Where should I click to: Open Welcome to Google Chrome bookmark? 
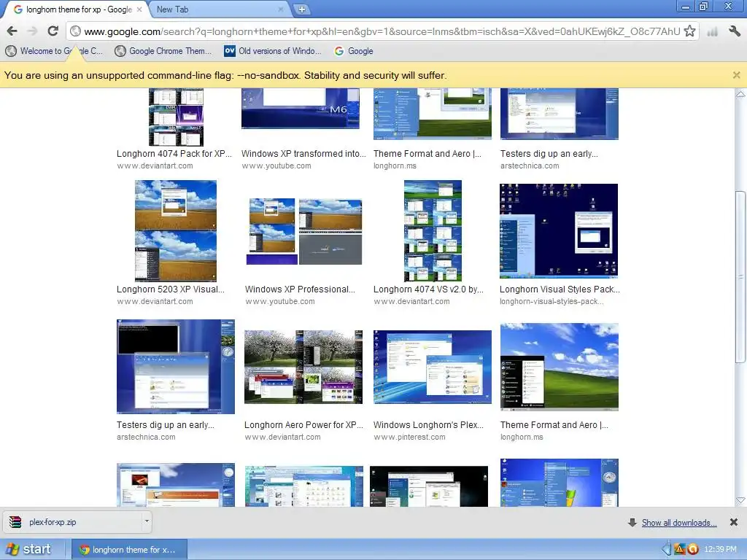point(54,51)
